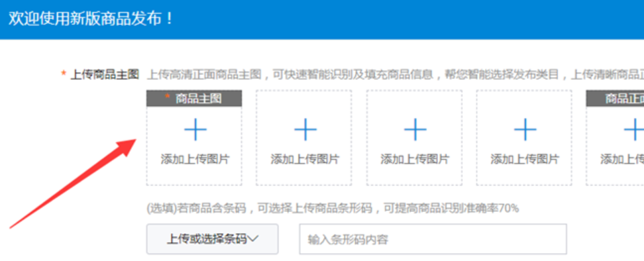Image resolution: width=644 pixels, height=261 pixels.
Task: Click the 欢迎使用新版商品发布 banner title
Action: click(x=91, y=19)
